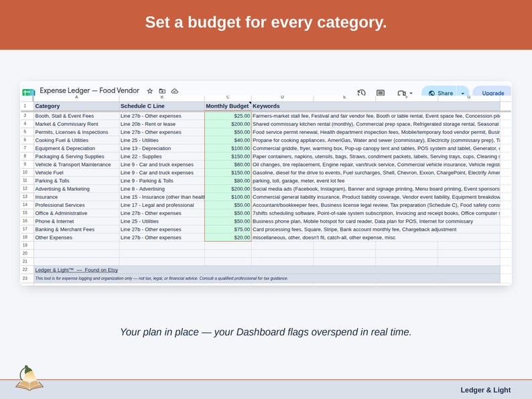
Task: Select Market & Commissary Rent cell
Action: tap(76, 124)
